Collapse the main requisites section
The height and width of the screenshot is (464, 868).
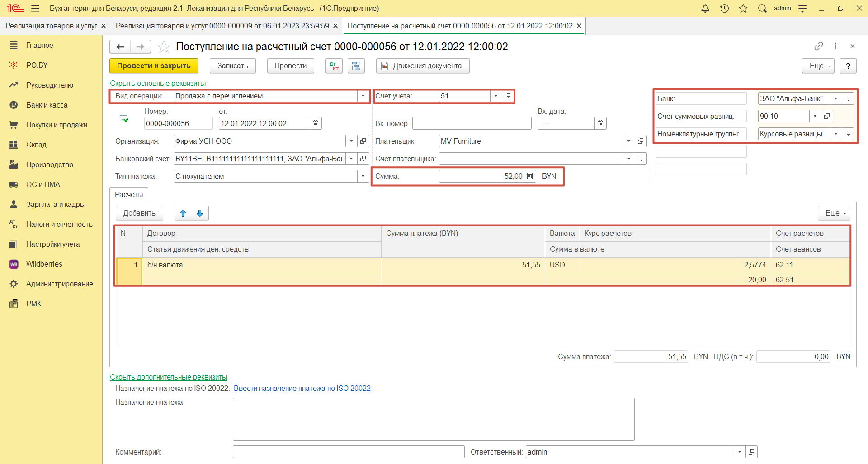click(x=158, y=84)
